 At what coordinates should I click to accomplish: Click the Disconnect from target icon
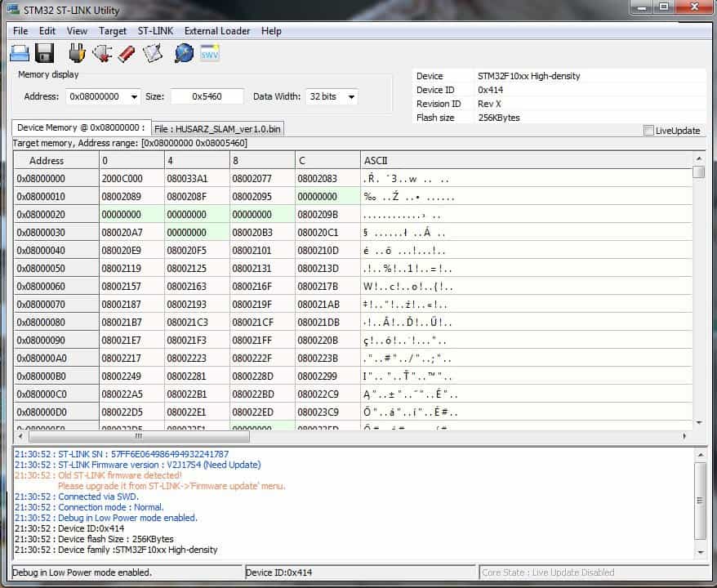coord(102,54)
